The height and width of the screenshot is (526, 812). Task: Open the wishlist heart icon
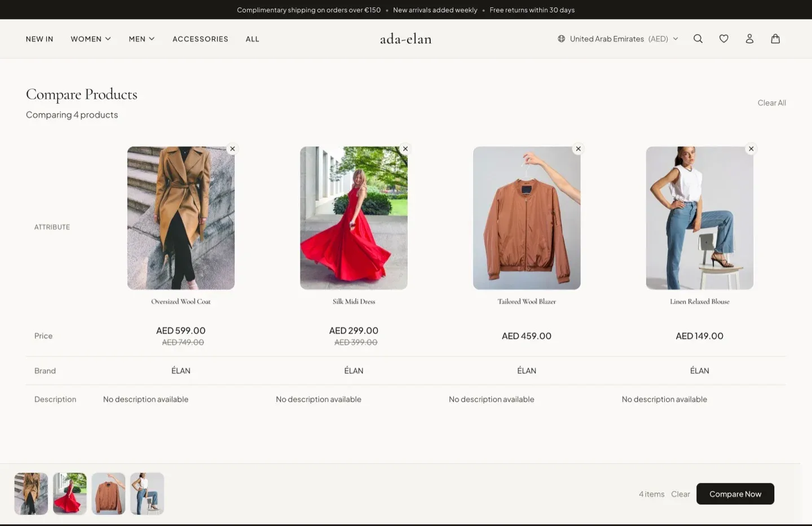(x=723, y=38)
